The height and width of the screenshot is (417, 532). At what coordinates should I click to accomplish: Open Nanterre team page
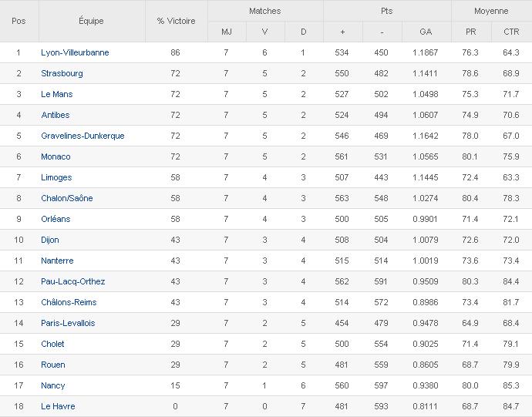click(x=57, y=261)
